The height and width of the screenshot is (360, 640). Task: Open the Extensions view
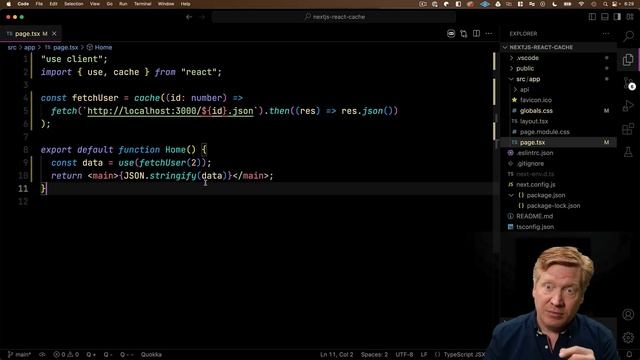point(628,129)
